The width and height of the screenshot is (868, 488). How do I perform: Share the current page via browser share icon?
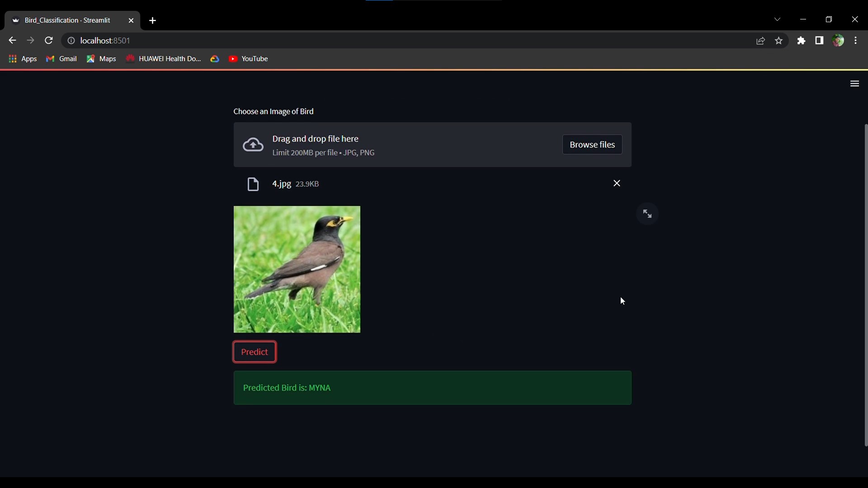tap(760, 40)
